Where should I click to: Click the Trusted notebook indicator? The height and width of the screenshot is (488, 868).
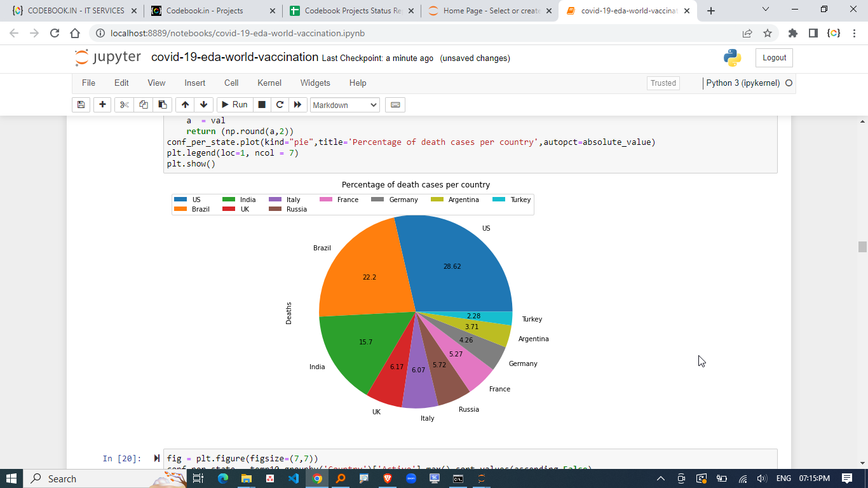tap(663, 83)
